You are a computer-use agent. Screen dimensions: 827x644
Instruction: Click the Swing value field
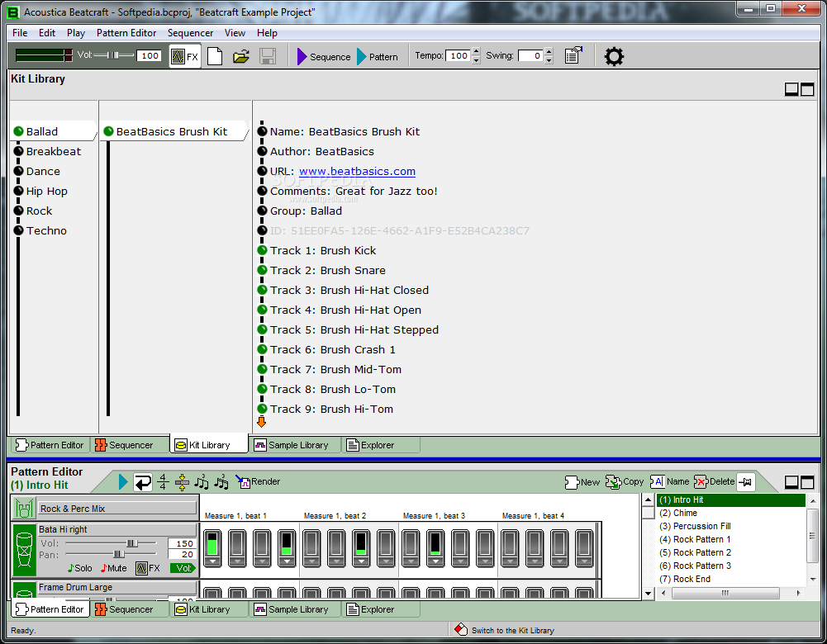[530, 55]
